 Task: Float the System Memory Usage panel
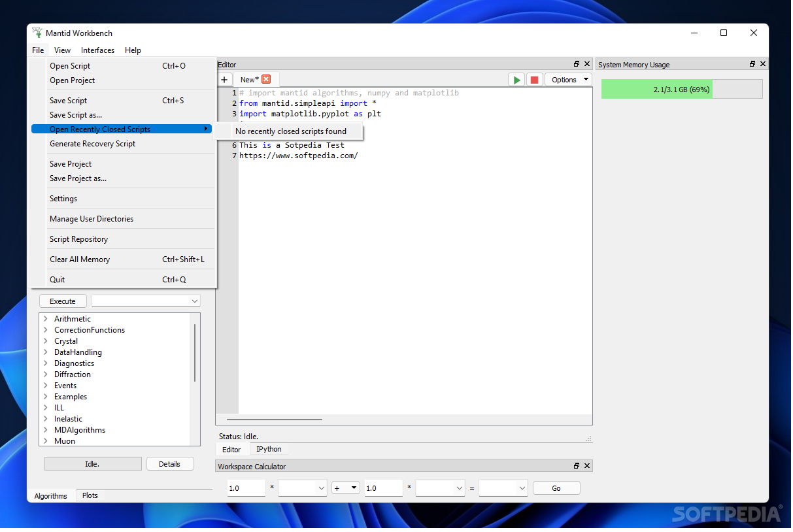[x=752, y=64]
